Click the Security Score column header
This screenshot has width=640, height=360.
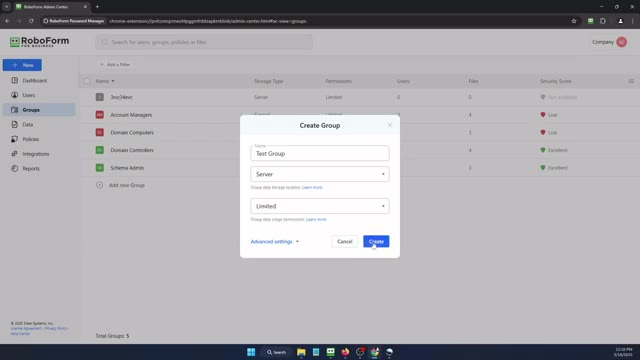[556, 81]
